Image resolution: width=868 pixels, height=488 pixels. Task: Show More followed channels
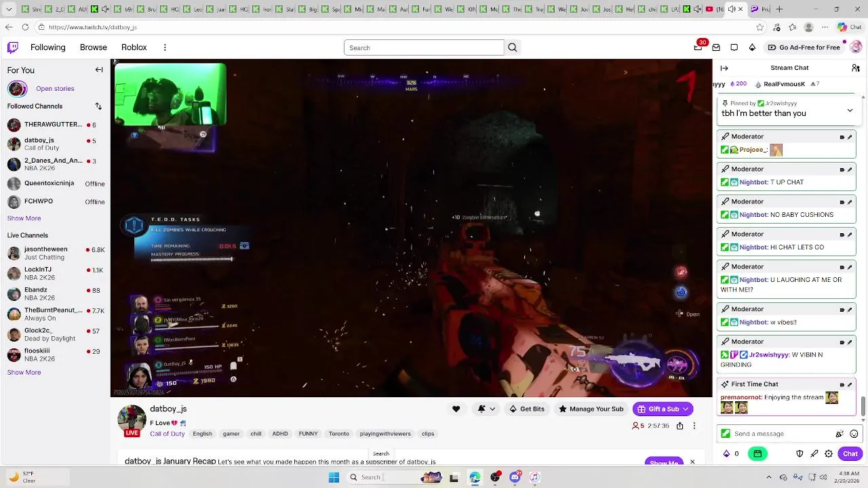point(24,218)
